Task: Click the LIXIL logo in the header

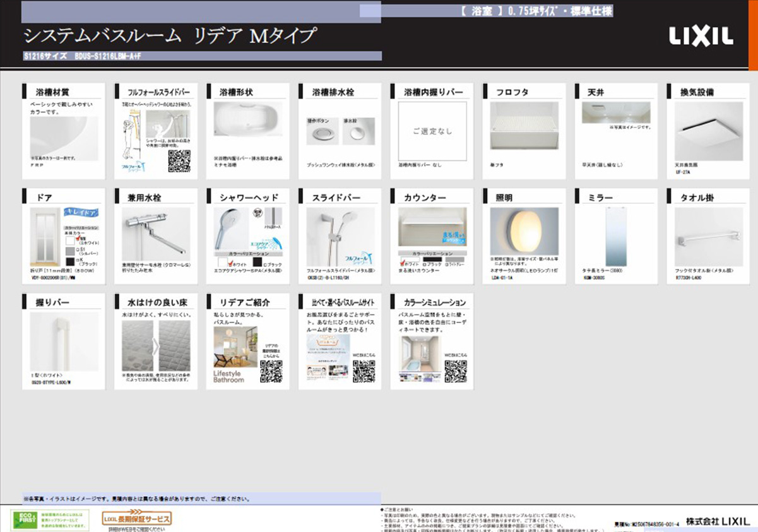Action: [701, 37]
